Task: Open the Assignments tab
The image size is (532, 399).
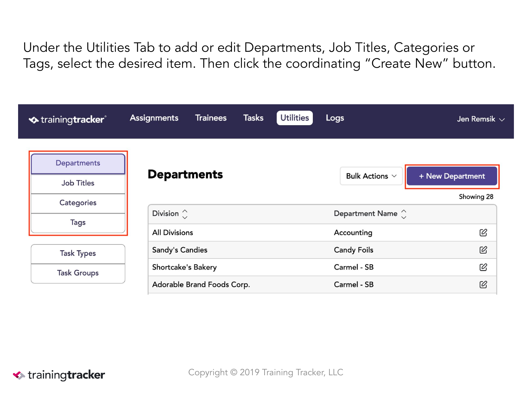Action: [154, 118]
